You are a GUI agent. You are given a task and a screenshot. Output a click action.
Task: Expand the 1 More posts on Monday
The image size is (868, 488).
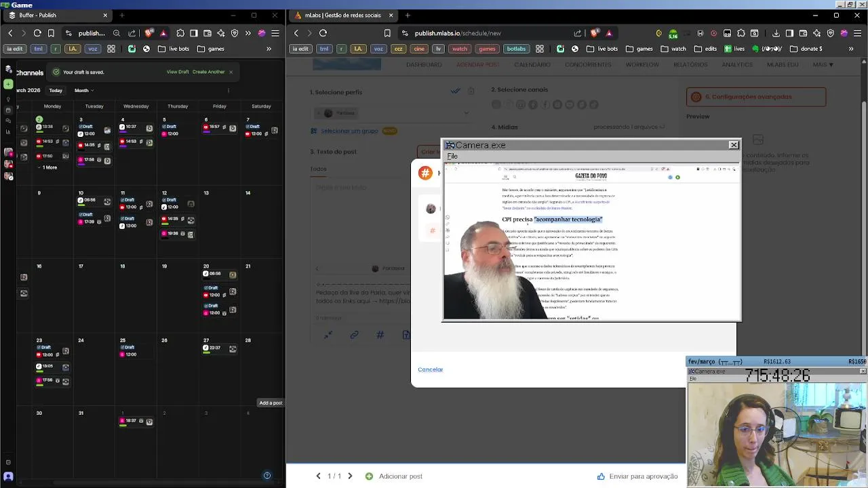click(x=48, y=167)
